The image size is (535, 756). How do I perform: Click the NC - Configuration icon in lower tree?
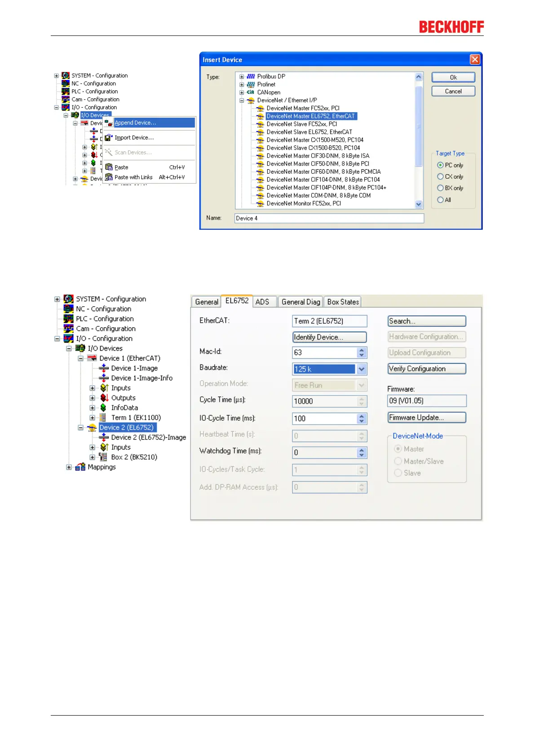(68, 309)
